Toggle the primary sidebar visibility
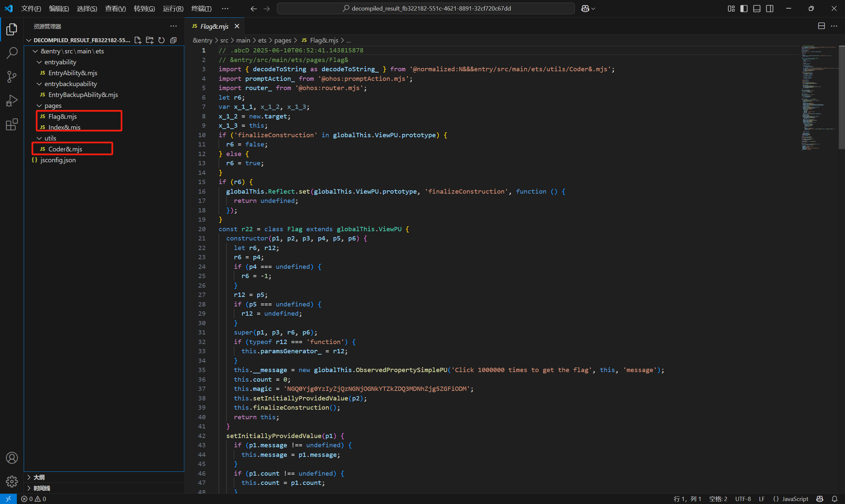This screenshot has height=504, width=845. (x=744, y=9)
